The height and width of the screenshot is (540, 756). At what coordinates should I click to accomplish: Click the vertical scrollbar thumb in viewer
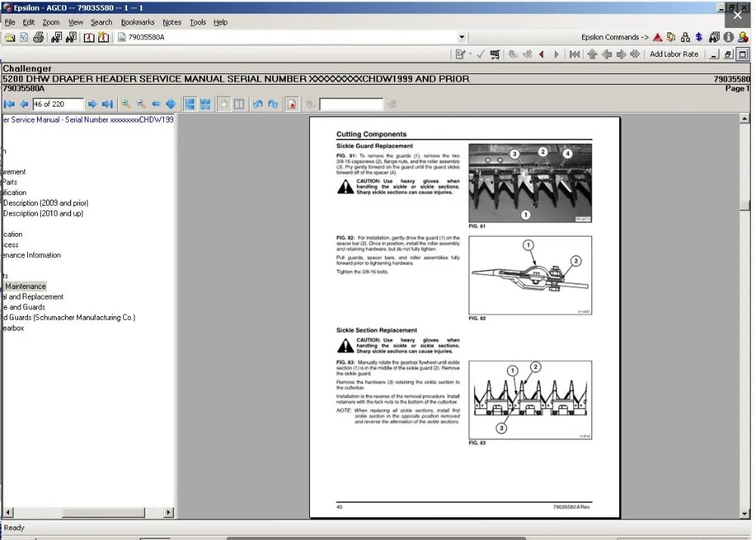click(x=745, y=206)
